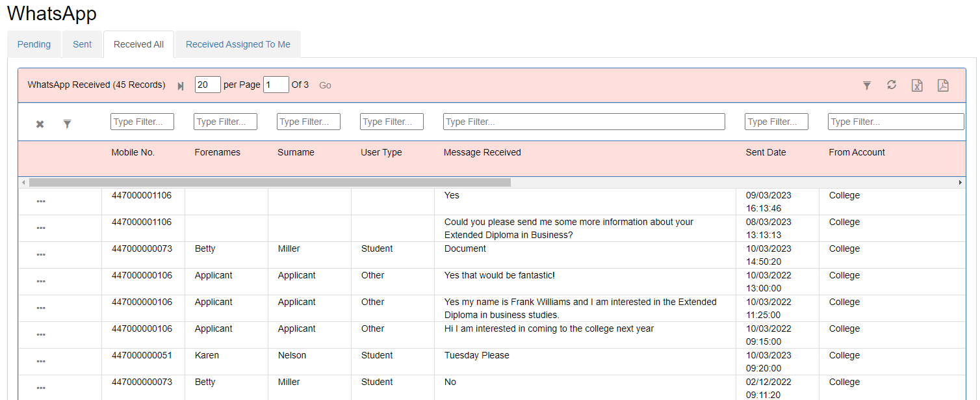Clear filters with the X icon
This screenshot has width=980, height=400.
tap(40, 124)
